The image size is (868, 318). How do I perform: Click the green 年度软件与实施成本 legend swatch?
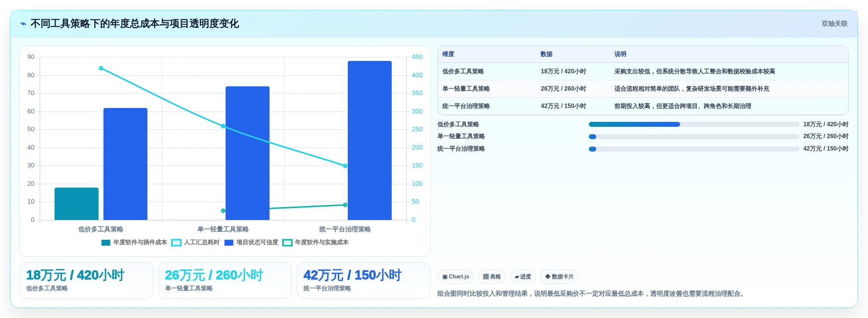click(x=287, y=243)
